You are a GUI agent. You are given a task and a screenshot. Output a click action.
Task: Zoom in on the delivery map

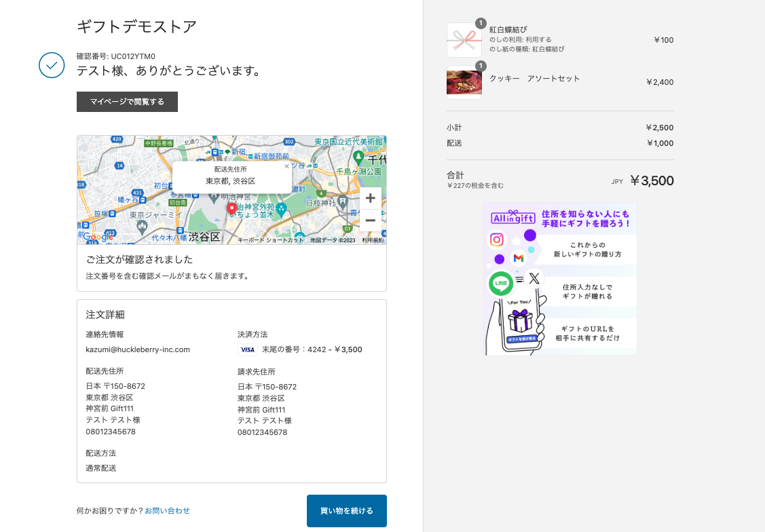pyautogui.click(x=370, y=198)
